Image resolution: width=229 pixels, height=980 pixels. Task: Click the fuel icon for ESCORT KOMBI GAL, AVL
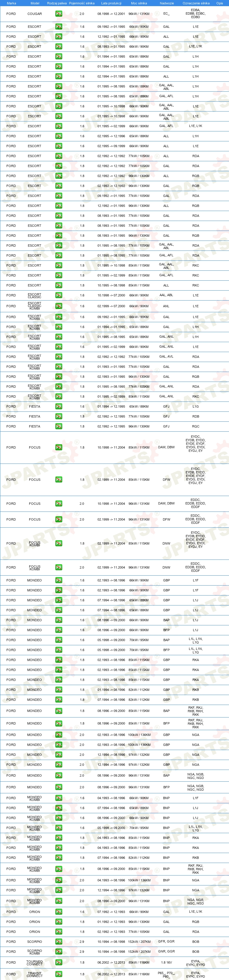pyautogui.click(x=59, y=357)
